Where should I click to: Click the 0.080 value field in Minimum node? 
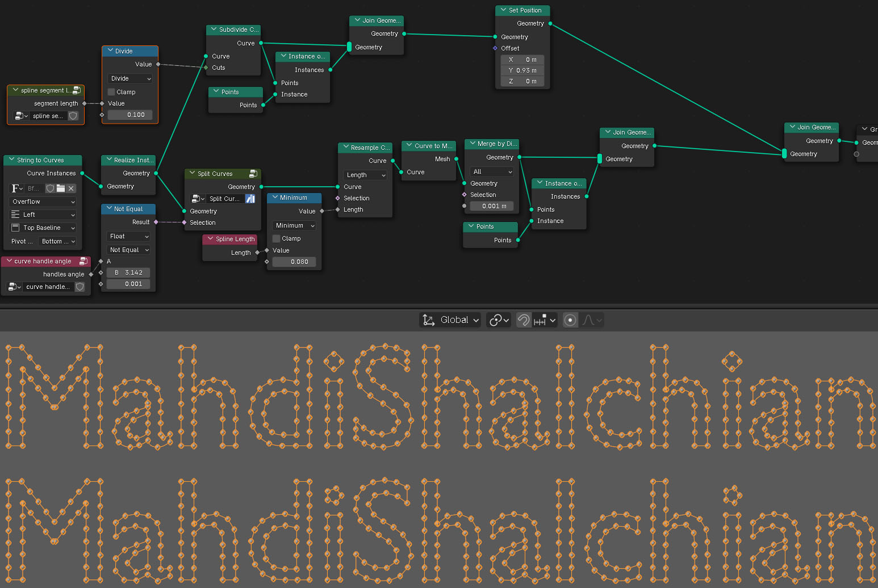pyautogui.click(x=295, y=262)
